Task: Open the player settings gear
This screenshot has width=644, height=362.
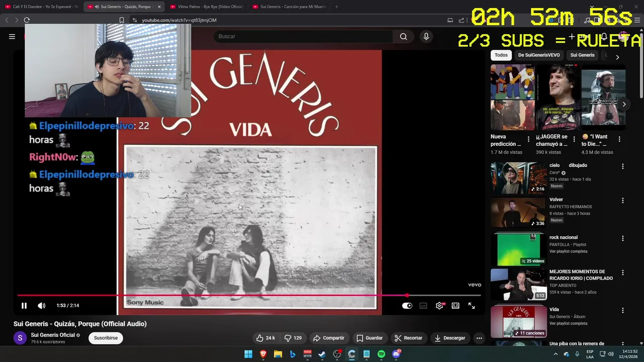Action: coord(439,305)
